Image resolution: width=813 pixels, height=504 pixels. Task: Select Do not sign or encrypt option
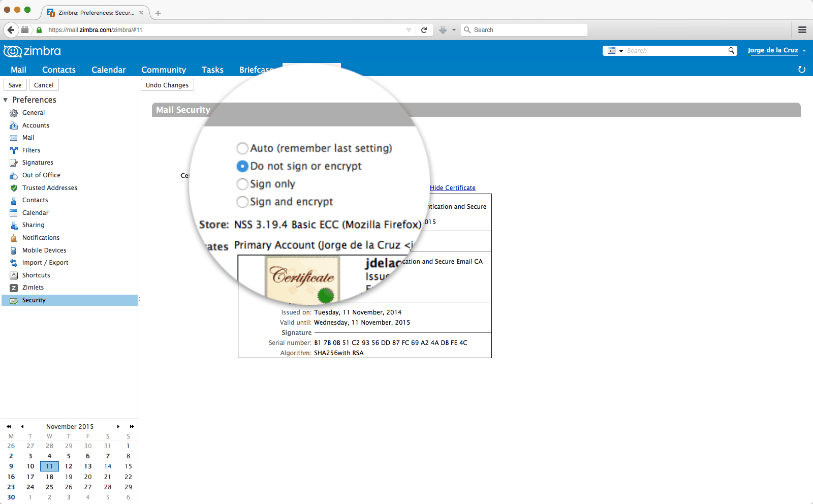pyautogui.click(x=242, y=166)
